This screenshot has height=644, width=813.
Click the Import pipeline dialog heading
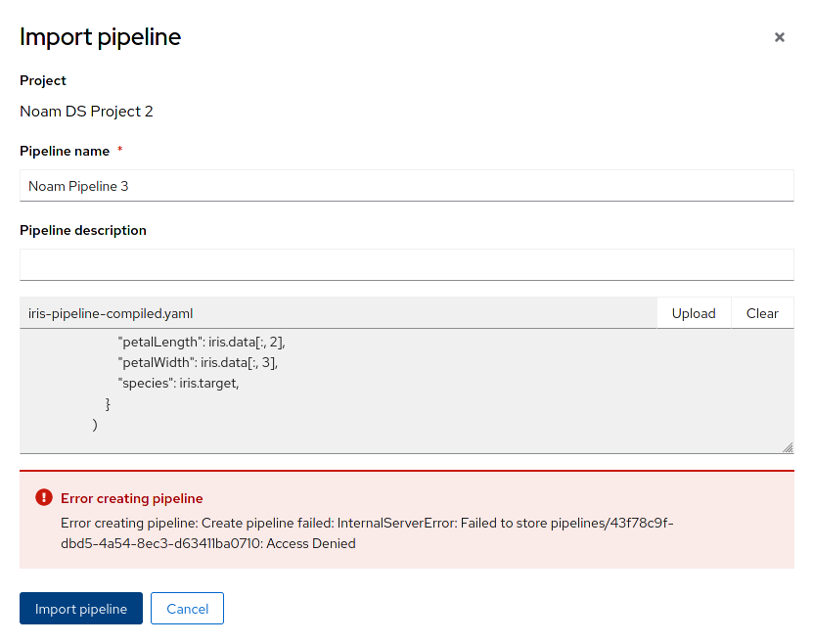point(101,37)
